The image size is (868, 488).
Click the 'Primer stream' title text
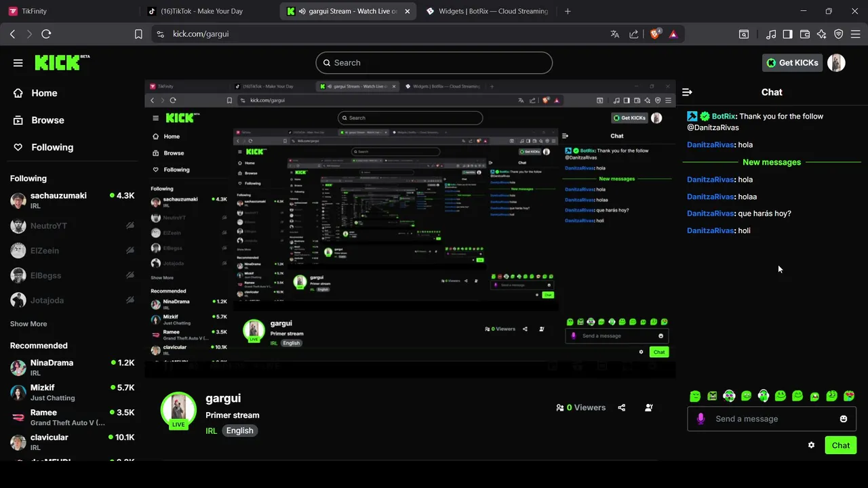pyautogui.click(x=232, y=415)
